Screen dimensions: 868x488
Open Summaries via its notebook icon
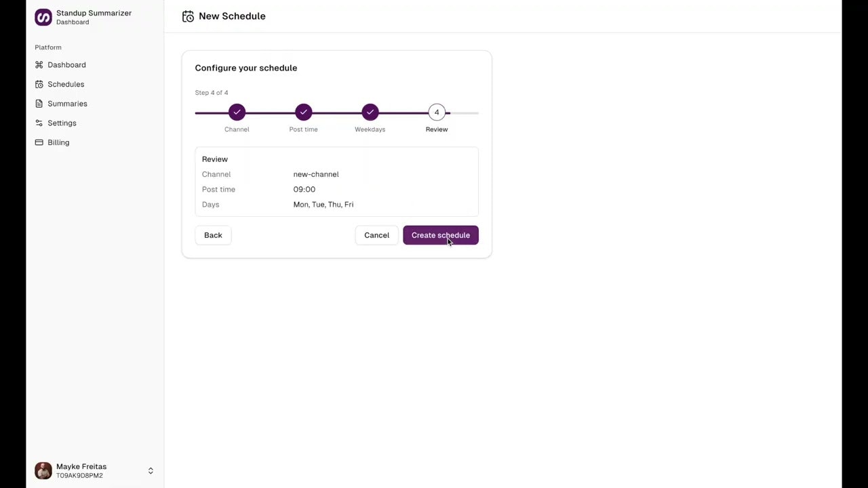39,103
